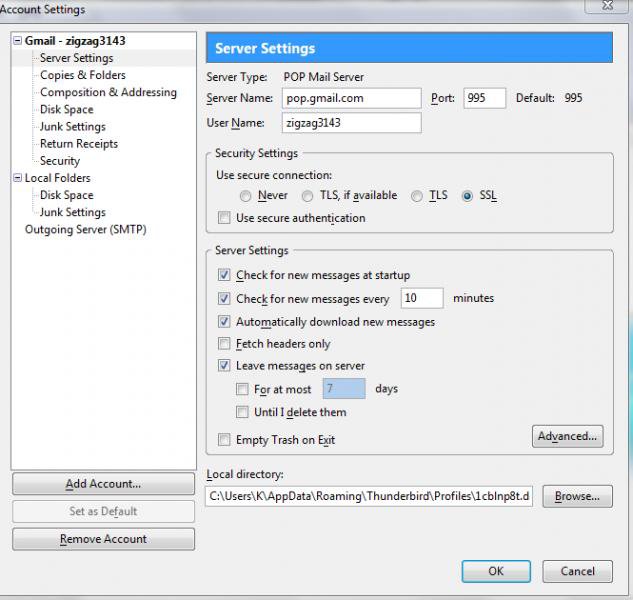Viewport: 633px width, 600px height.
Task: Open Composition & Addressing settings
Action: coord(108,92)
